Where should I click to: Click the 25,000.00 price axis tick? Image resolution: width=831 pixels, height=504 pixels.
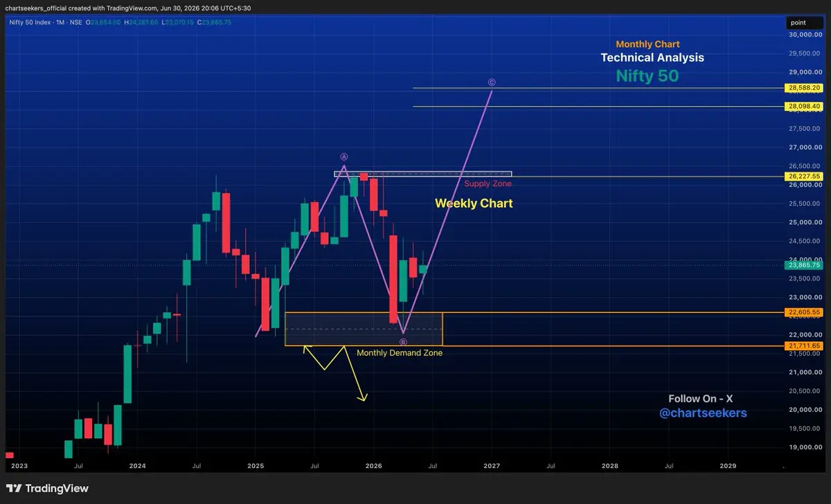point(804,222)
